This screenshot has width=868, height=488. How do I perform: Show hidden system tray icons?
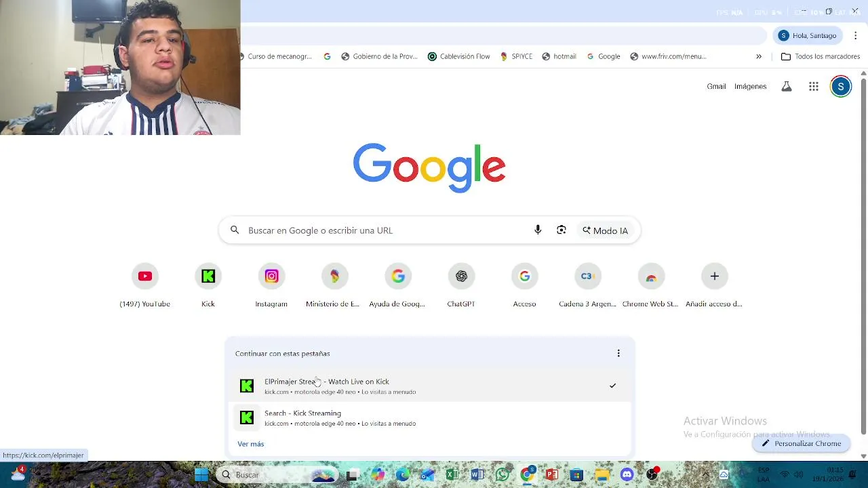tap(705, 474)
